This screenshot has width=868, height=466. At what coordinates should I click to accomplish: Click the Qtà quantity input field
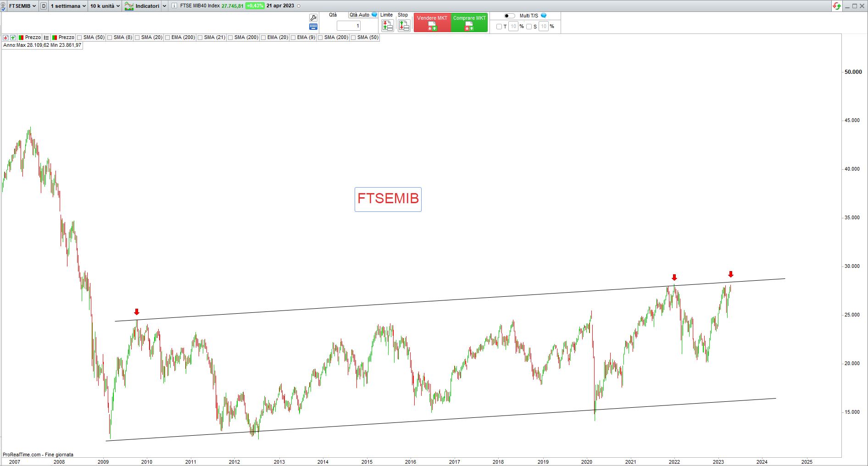coord(349,26)
